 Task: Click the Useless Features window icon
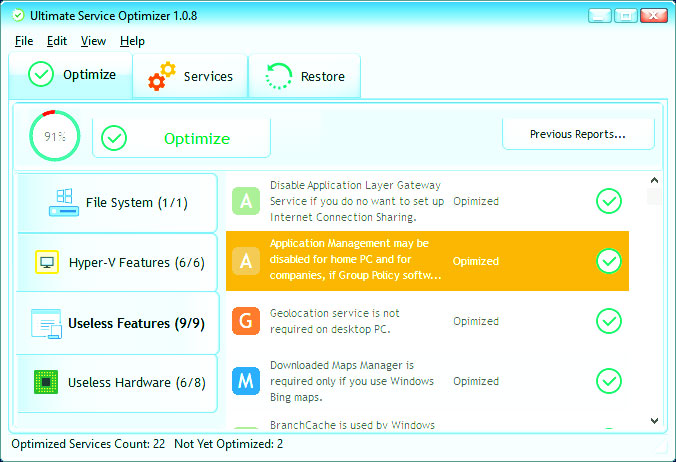click(46, 323)
